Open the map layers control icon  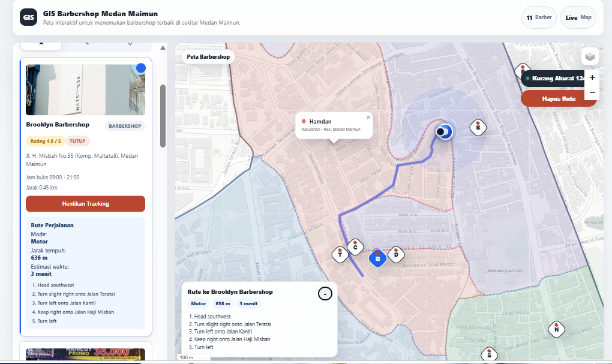pos(590,57)
